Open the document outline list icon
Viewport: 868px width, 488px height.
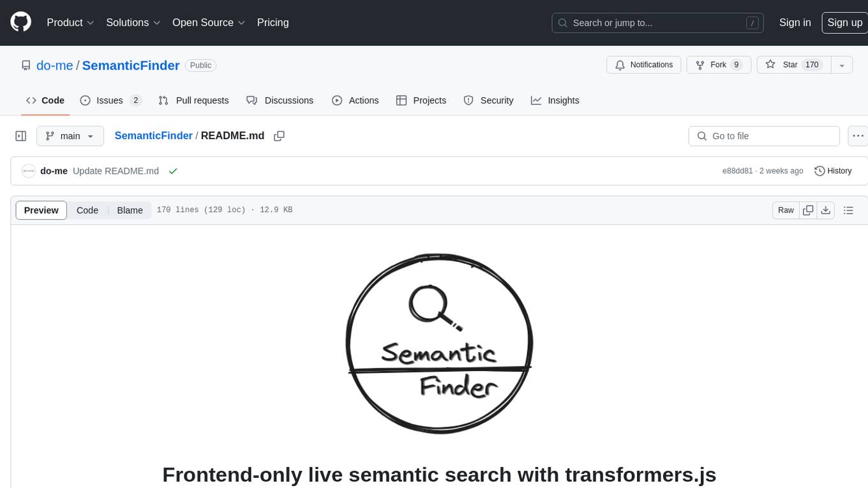pyautogui.click(x=848, y=210)
